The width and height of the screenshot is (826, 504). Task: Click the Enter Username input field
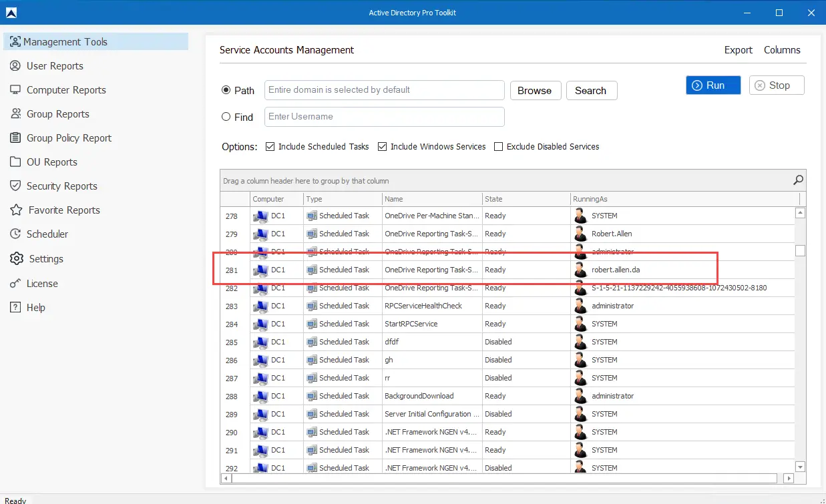point(385,116)
